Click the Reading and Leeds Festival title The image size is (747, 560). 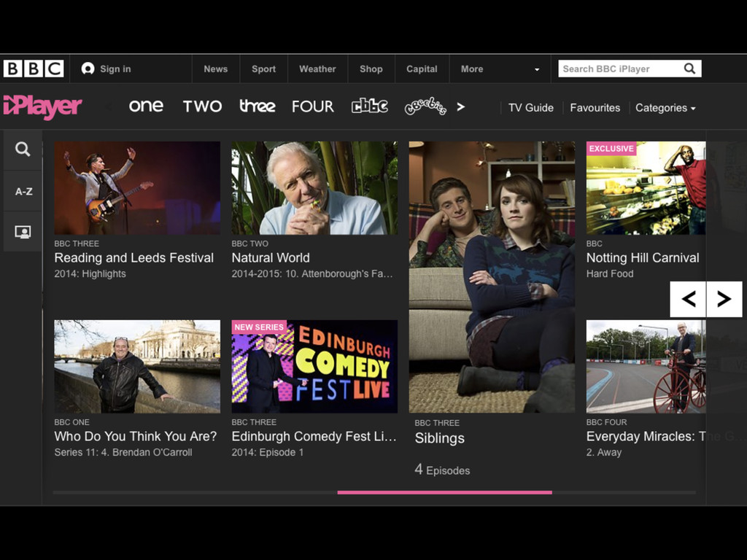click(x=134, y=257)
